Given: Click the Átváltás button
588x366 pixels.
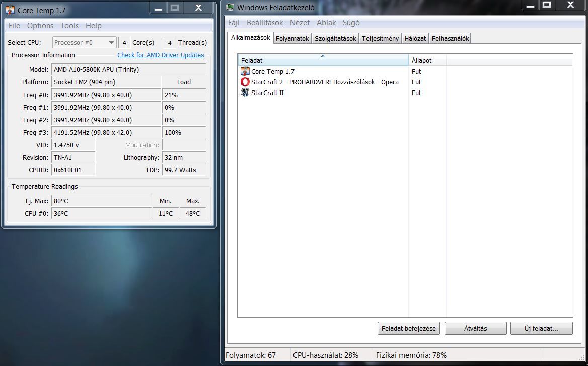Looking at the screenshot, I should [x=476, y=328].
